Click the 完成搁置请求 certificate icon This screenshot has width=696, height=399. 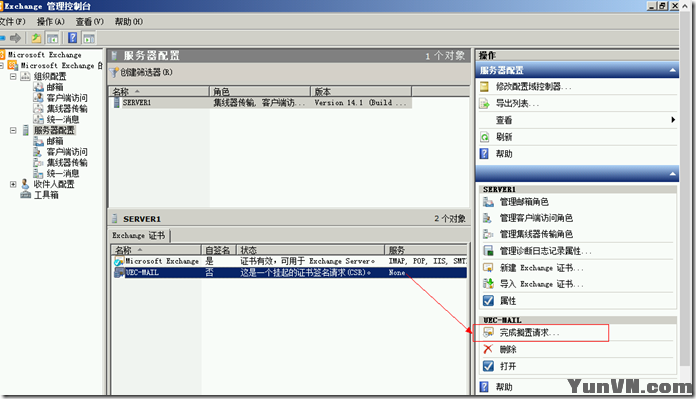pyautogui.click(x=488, y=332)
